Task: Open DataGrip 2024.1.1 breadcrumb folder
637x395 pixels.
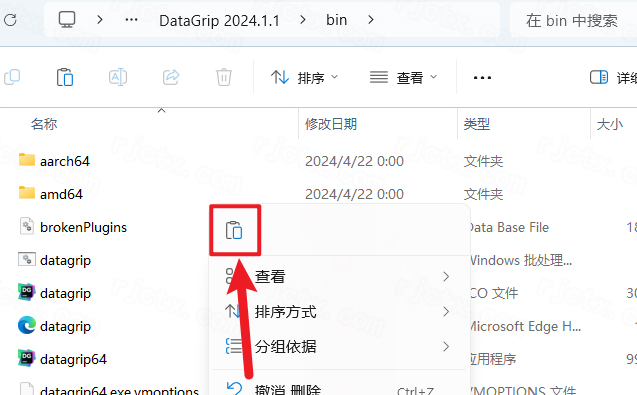Action: click(219, 20)
